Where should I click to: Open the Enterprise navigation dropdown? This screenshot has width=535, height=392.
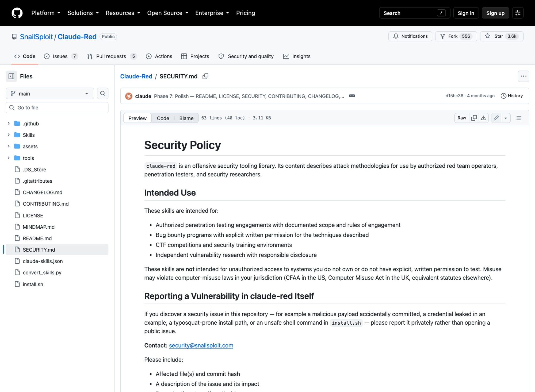click(212, 13)
